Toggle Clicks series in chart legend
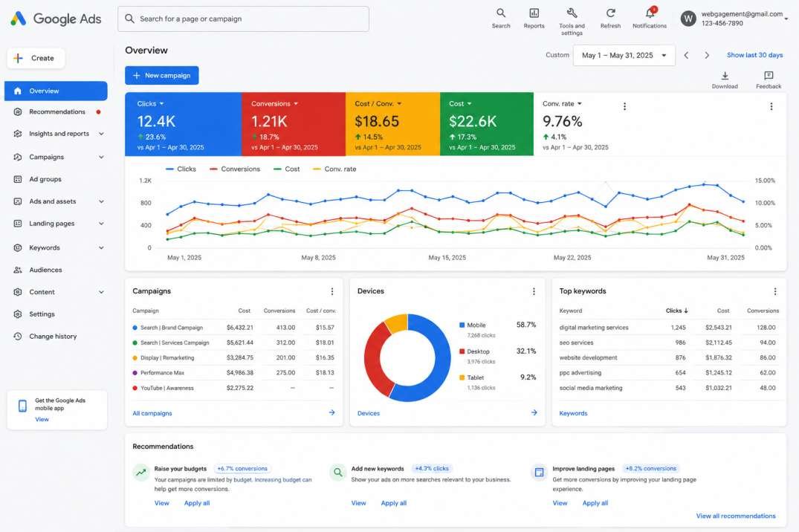 181,169
